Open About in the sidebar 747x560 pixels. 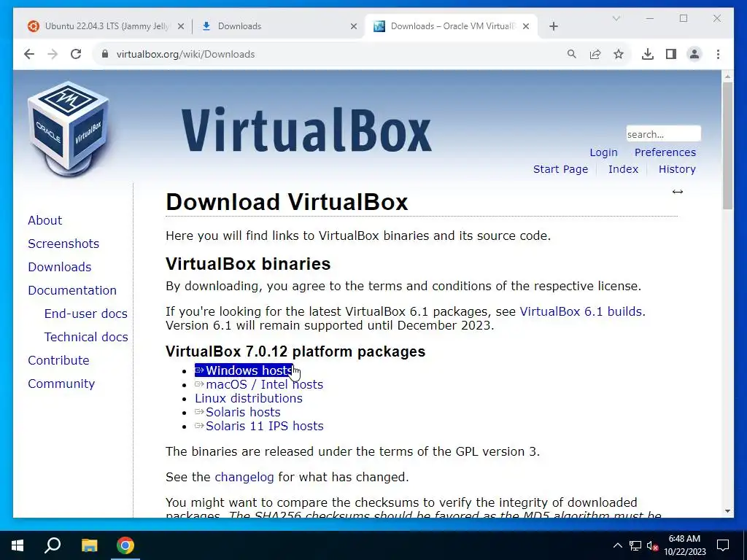point(44,220)
